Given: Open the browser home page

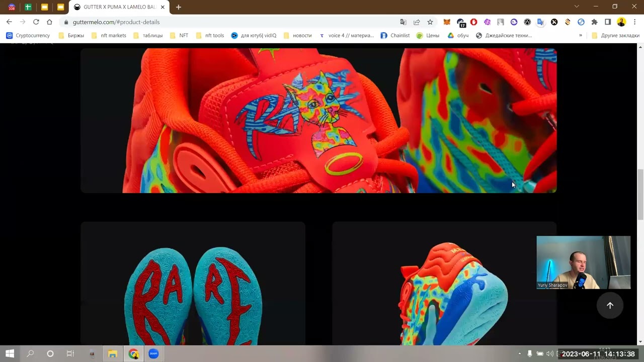Looking at the screenshot, I should point(49,22).
